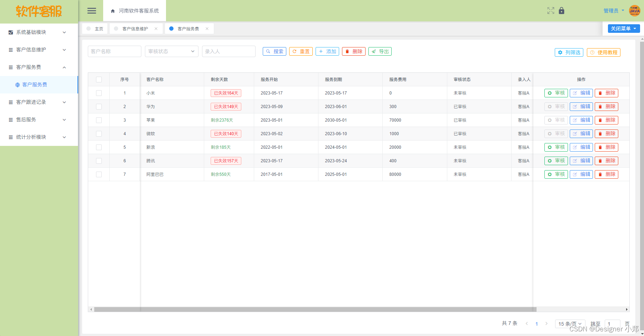Expand the 售后服务 menu
Screen dimensions: 644x336
[39, 119]
